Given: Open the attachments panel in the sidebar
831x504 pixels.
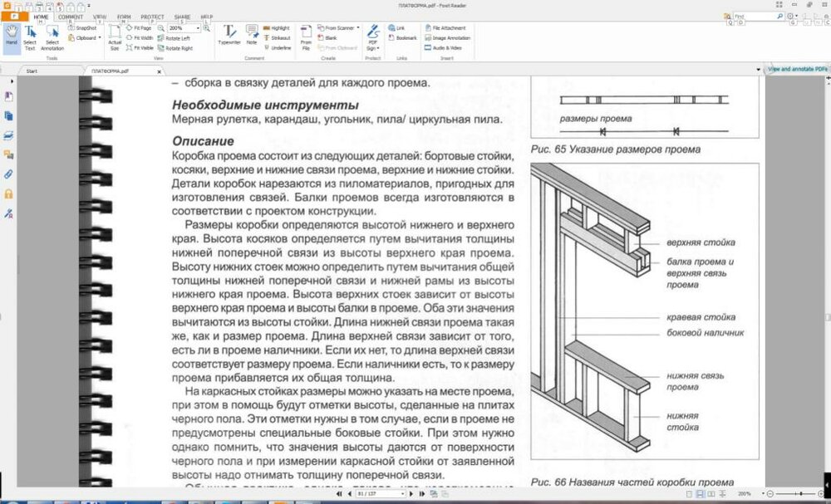Looking at the screenshot, I should [8, 174].
